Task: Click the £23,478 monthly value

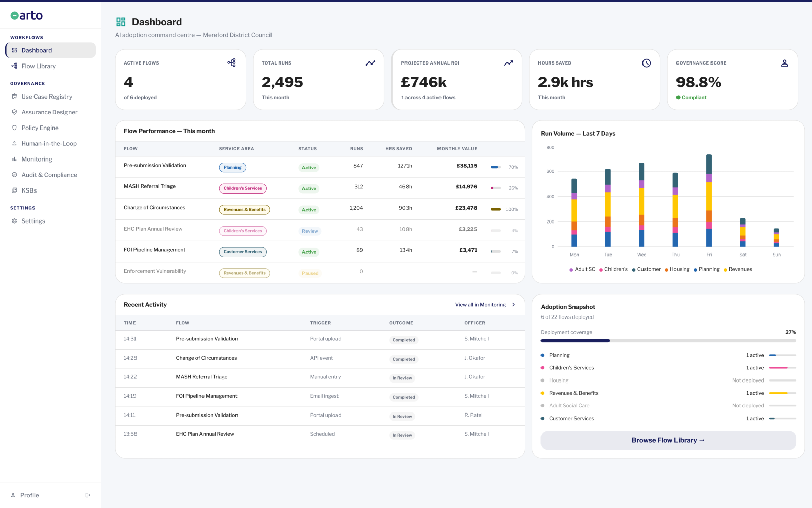Action: click(466, 208)
